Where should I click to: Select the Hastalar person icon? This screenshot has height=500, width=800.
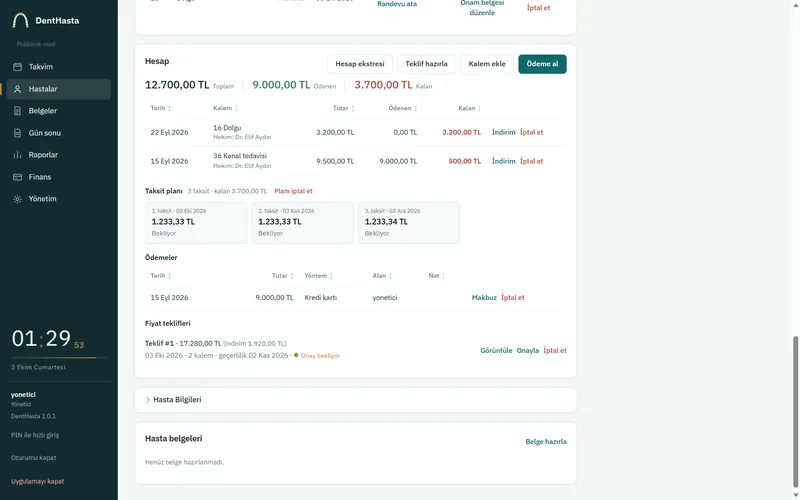tap(17, 89)
